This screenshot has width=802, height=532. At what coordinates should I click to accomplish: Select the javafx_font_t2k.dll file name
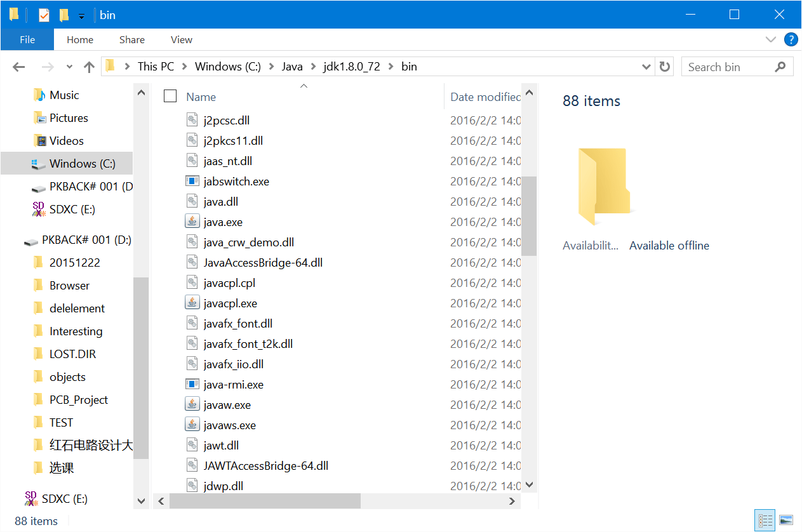pos(248,343)
